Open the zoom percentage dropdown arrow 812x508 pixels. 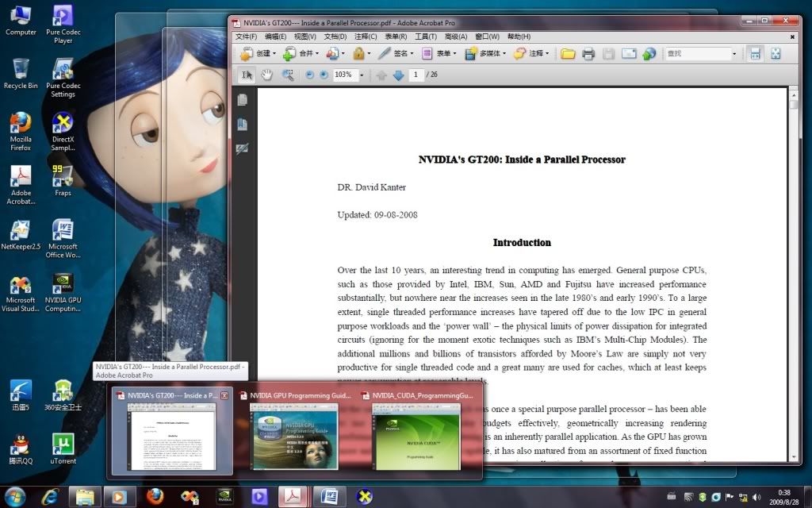click(362, 75)
